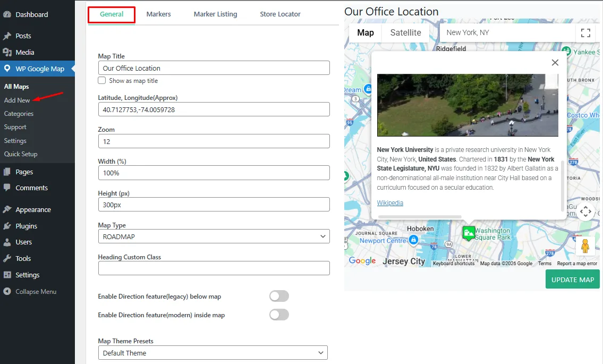Enable Direction feature(legacy) below map
603x364 pixels.
coord(279,297)
